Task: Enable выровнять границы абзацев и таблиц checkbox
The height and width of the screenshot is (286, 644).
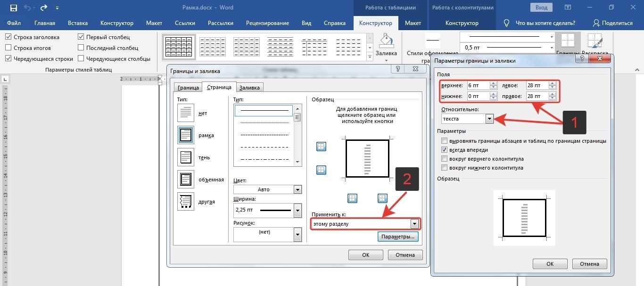Action: pyautogui.click(x=444, y=141)
